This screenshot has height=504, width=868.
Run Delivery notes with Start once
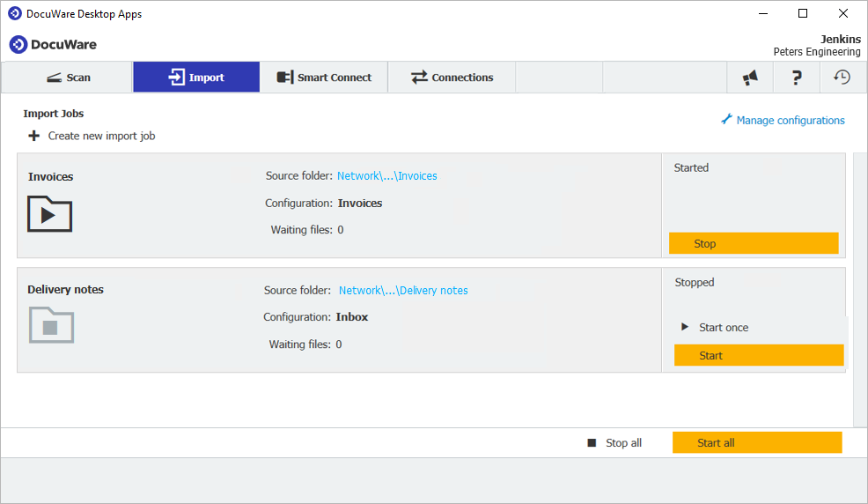pyautogui.click(x=723, y=327)
